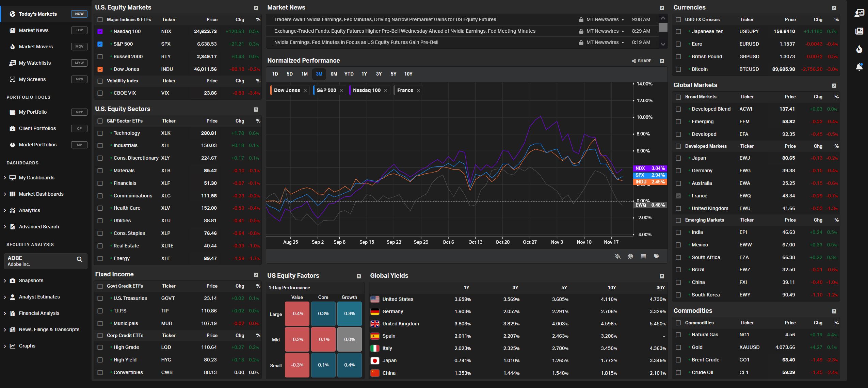Image resolution: width=868 pixels, height=388 pixels.
Task: Pop out the Currencies panel
Action: (x=834, y=8)
